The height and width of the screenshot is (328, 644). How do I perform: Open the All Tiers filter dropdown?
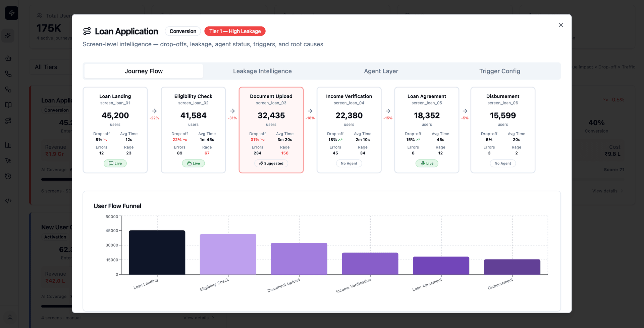[46, 67]
